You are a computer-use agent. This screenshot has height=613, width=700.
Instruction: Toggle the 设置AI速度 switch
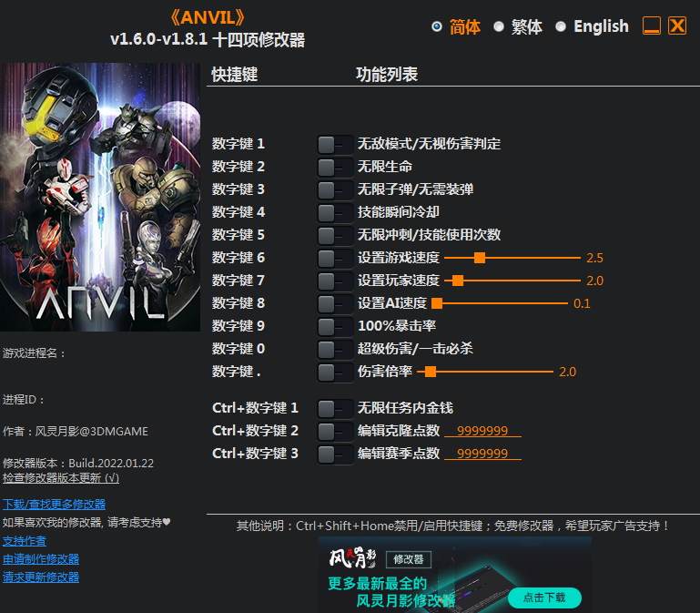pos(335,304)
